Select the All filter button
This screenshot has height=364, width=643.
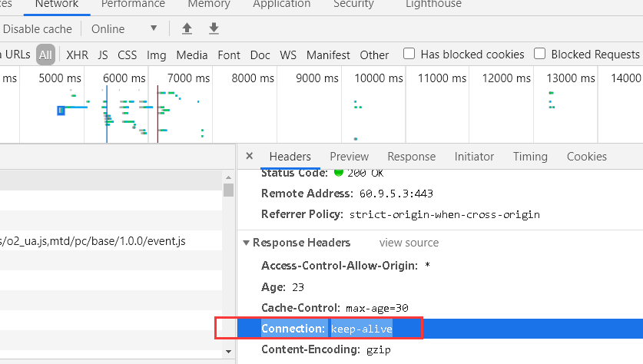coord(46,55)
